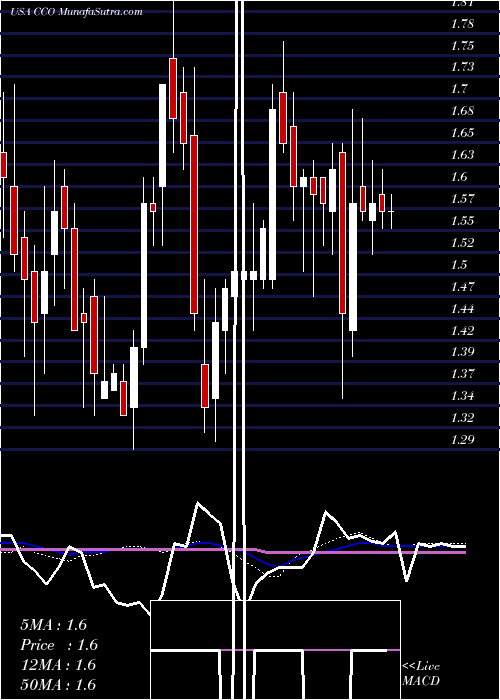The height and width of the screenshot is (700, 500).
Task: Click the 1.68 price level label
Action: tap(462, 111)
